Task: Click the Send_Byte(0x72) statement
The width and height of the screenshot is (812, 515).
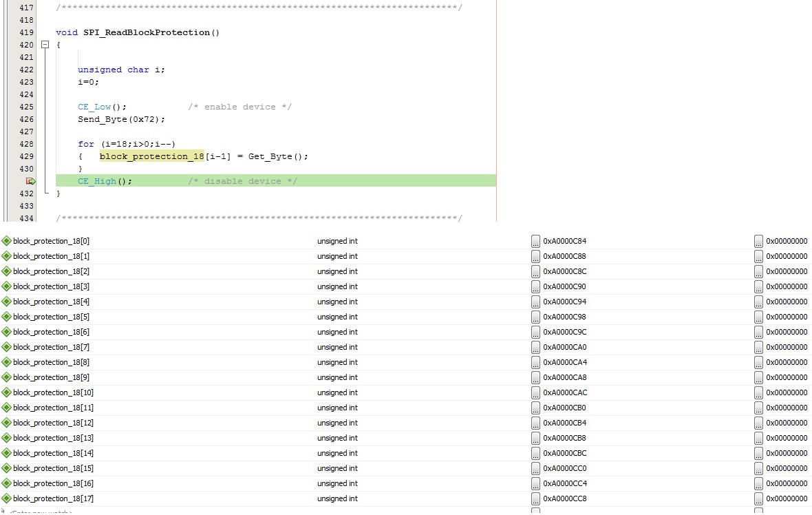Action: click(x=121, y=119)
